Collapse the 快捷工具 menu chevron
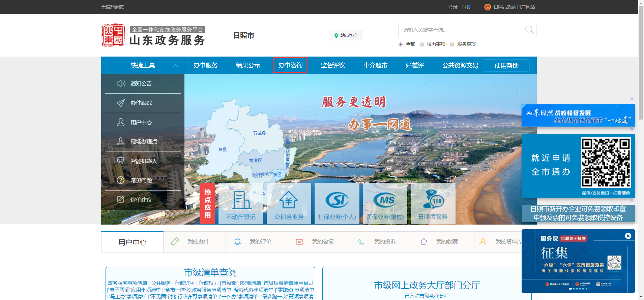 [x=175, y=66]
